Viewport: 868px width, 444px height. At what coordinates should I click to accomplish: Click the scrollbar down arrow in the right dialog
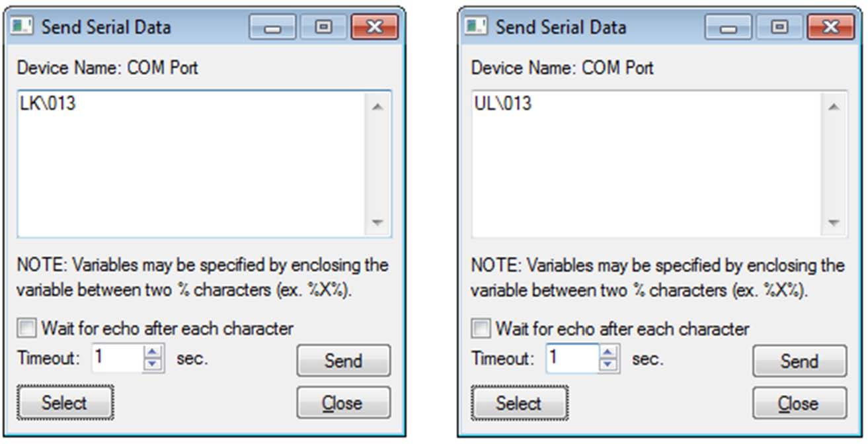[x=833, y=222]
